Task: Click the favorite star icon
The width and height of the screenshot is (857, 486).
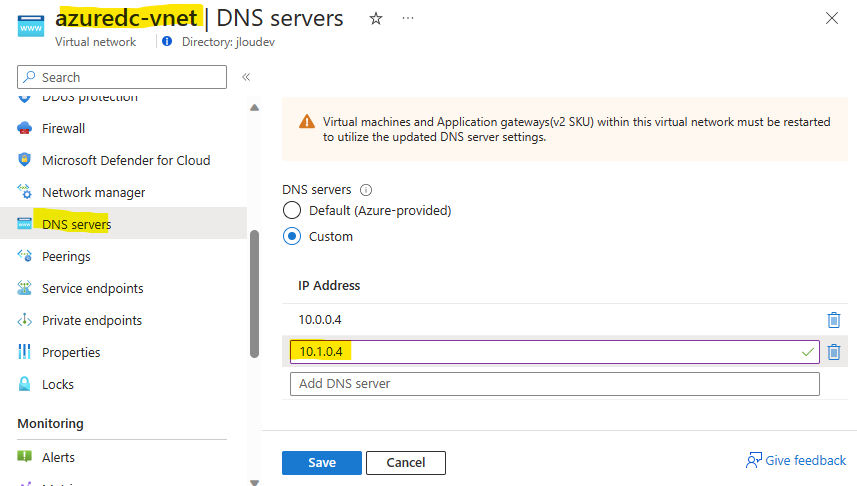Action: point(375,19)
